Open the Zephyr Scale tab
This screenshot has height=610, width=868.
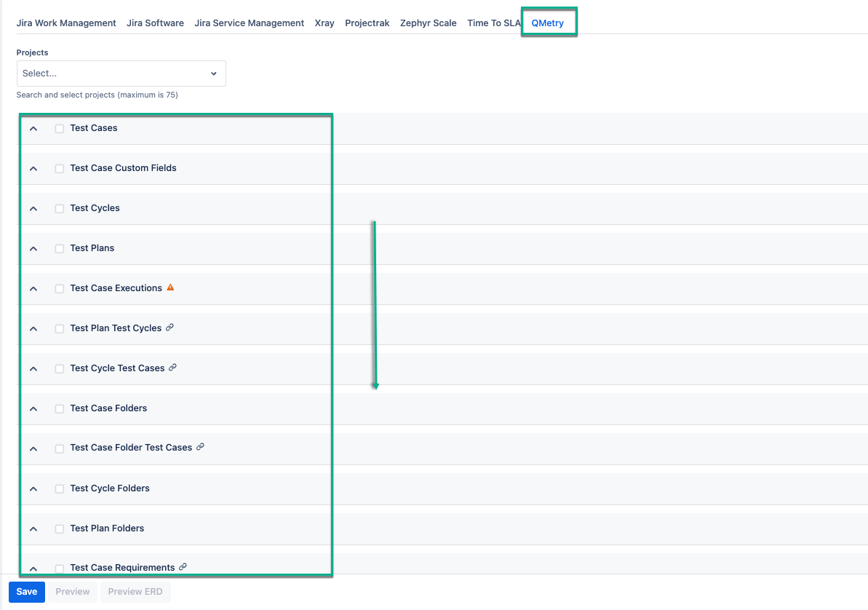[429, 23]
